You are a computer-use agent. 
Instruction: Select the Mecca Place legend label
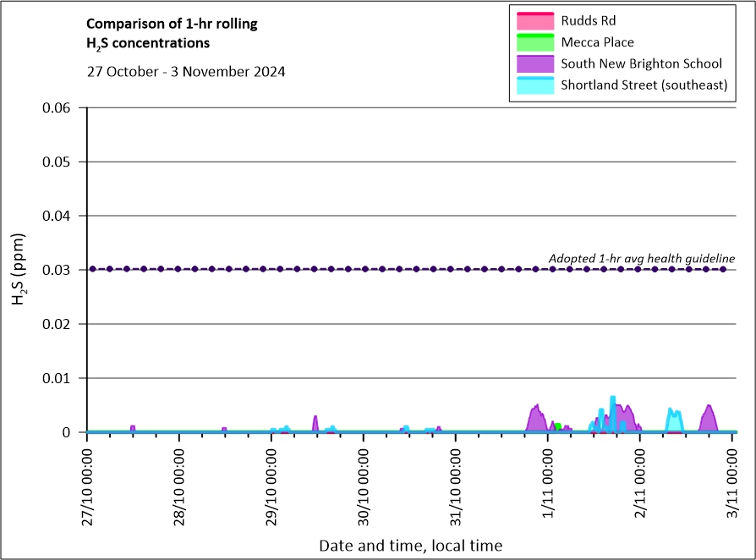(x=597, y=42)
